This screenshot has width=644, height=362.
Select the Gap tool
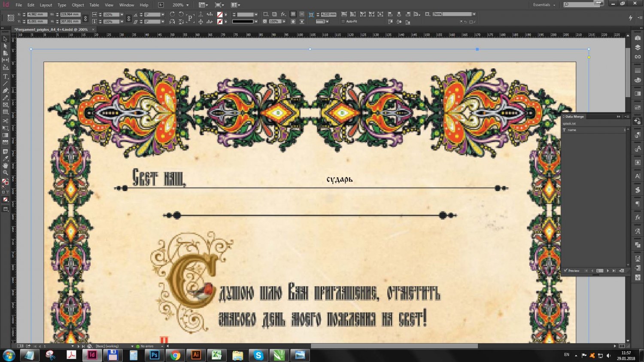(6, 60)
